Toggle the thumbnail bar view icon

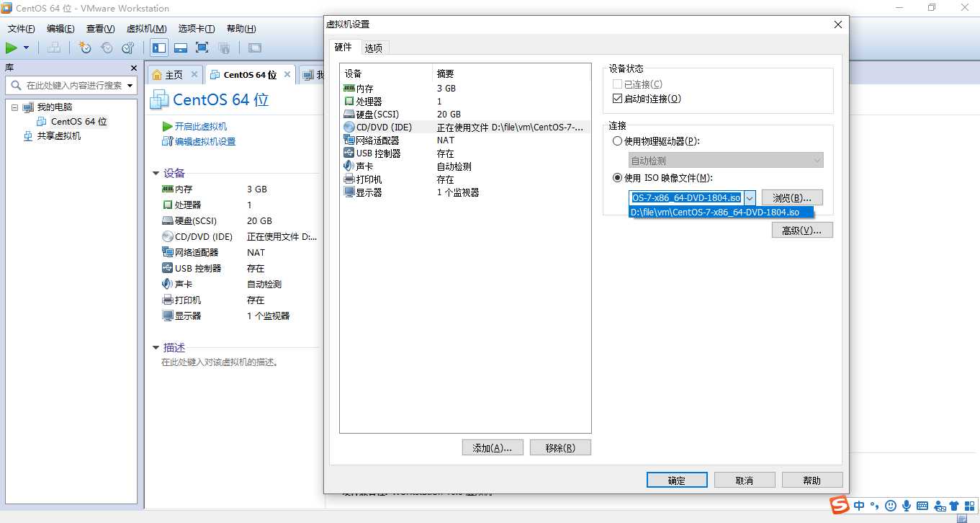[181, 48]
